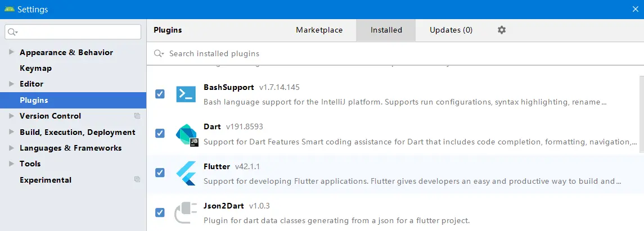Viewport: 644px width, 231px height.
Task: Expand the Editor settings section
Action: [x=11, y=84]
